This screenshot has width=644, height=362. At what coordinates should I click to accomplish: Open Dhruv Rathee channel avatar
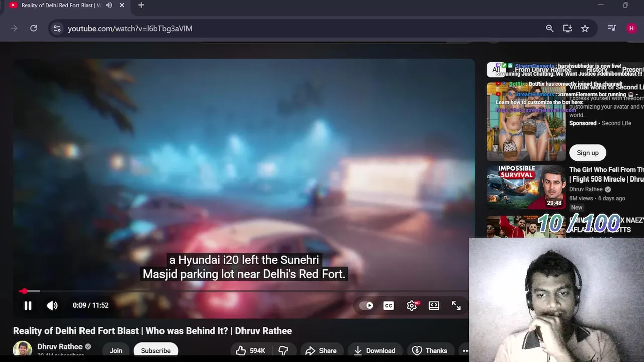coord(22,350)
